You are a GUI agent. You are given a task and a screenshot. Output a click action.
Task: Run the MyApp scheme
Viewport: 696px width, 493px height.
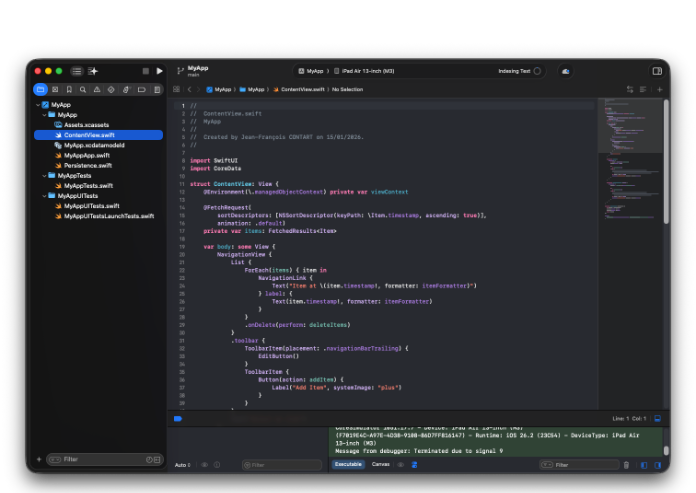point(159,71)
